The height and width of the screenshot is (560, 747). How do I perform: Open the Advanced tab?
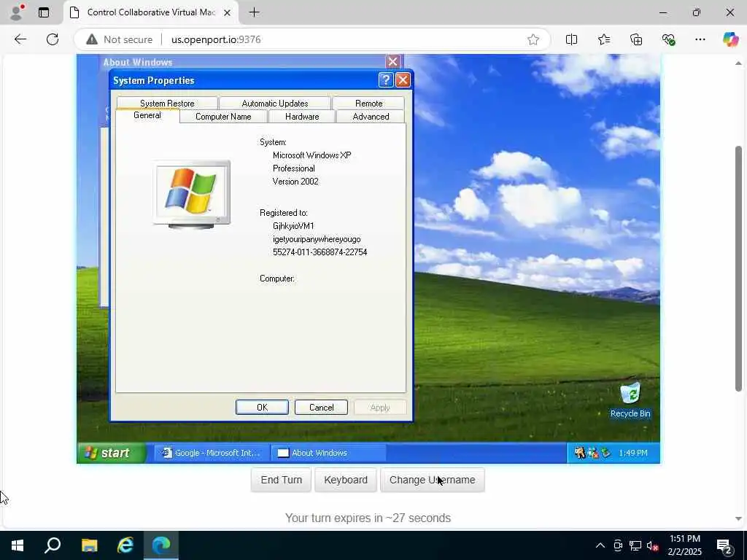(x=371, y=117)
